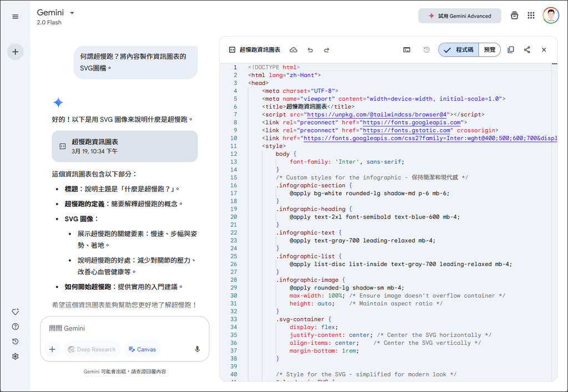Click the cloud saved status icon
The image size is (568, 392).
293,50
